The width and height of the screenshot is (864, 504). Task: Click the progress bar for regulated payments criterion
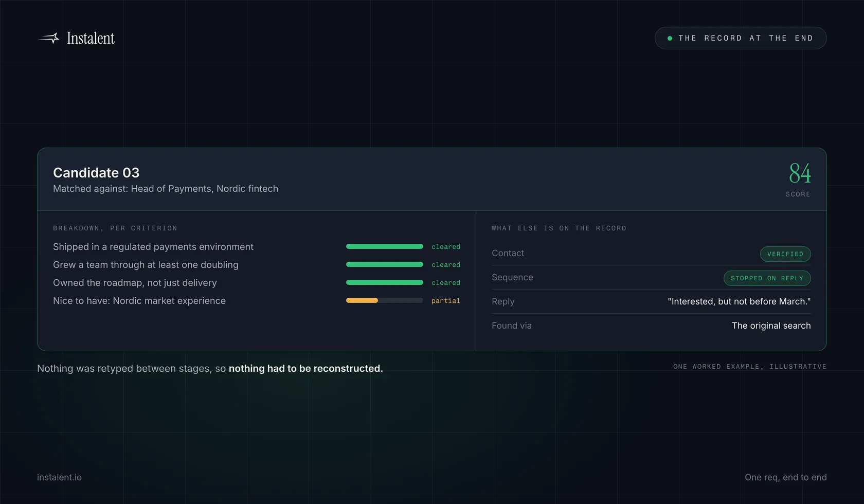click(385, 247)
